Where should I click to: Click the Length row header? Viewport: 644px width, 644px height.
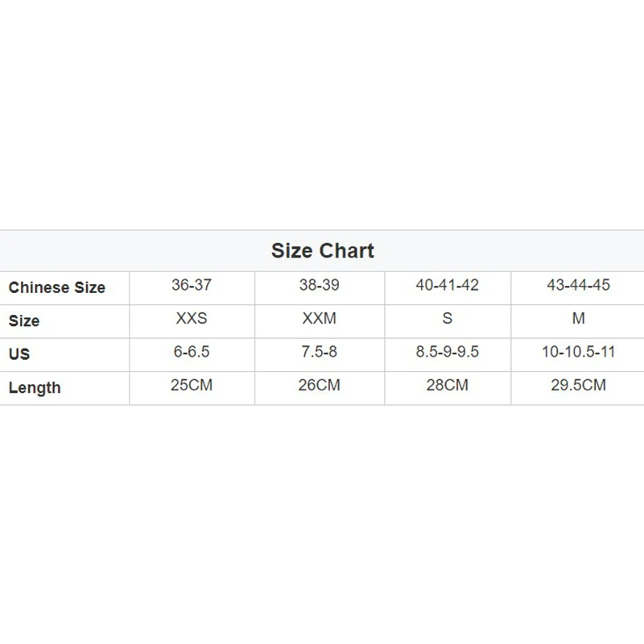35,388
